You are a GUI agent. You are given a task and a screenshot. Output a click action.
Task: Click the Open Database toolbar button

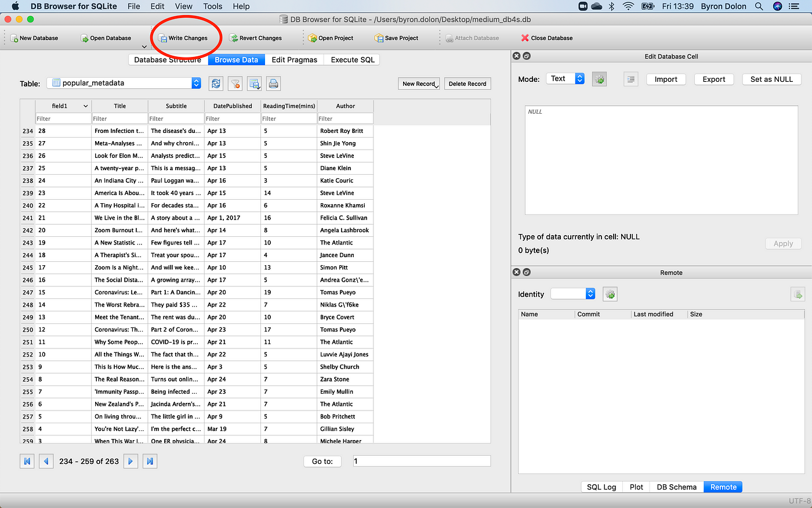[106, 38]
